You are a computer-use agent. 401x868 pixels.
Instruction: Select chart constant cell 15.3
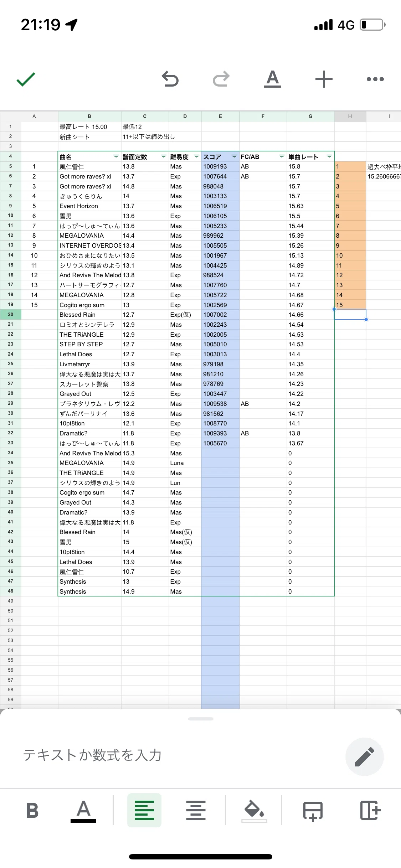tap(145, 453)
